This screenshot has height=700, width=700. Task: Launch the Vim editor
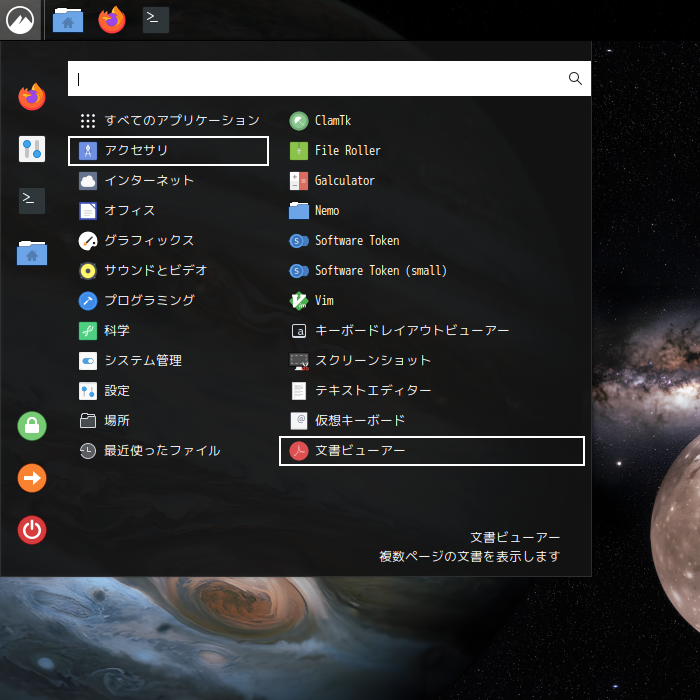pos(323,301)
